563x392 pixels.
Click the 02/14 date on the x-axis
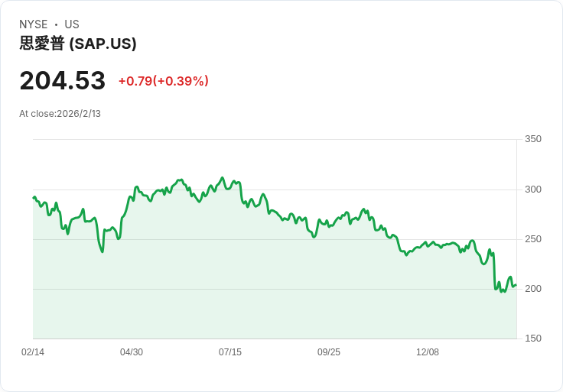tap(33, 352)
